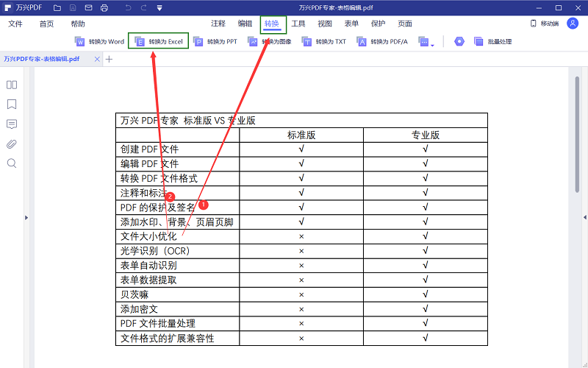588x368 pixels.
Task: Switch to the 注释 tab
Action: point(218,24)
